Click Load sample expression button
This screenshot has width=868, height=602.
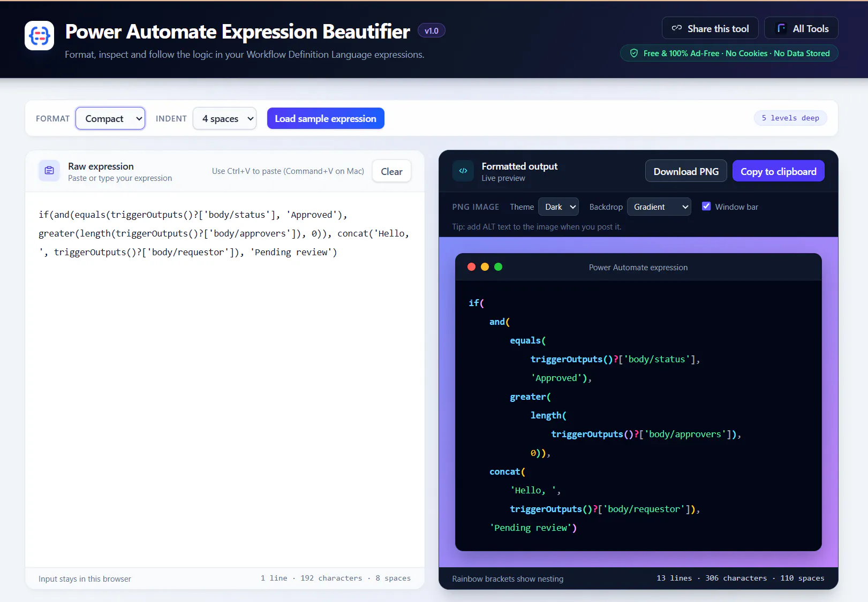[x=326, y=118]
